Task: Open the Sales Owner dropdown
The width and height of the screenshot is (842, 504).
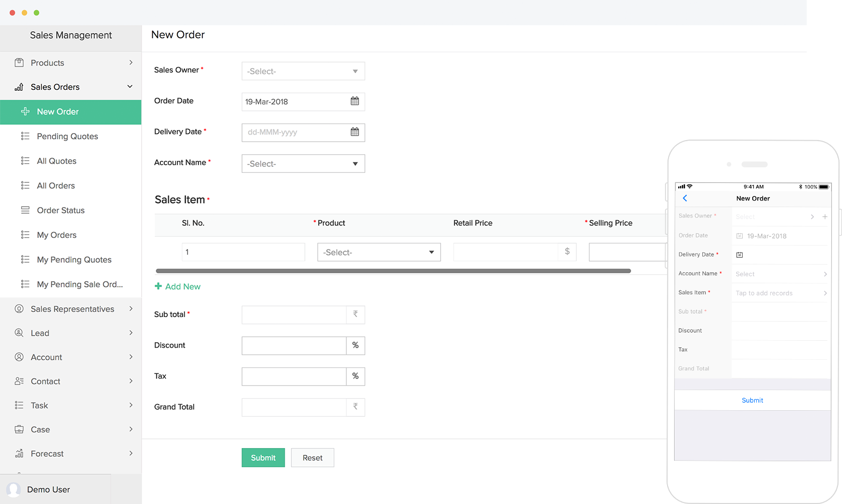Action: (x=303, y=71)
